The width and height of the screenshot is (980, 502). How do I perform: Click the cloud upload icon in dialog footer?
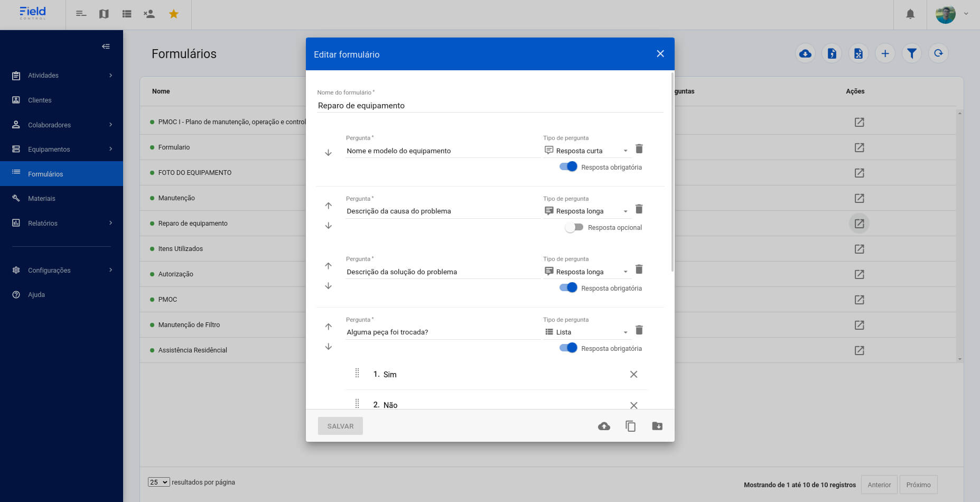coord(604,426)
